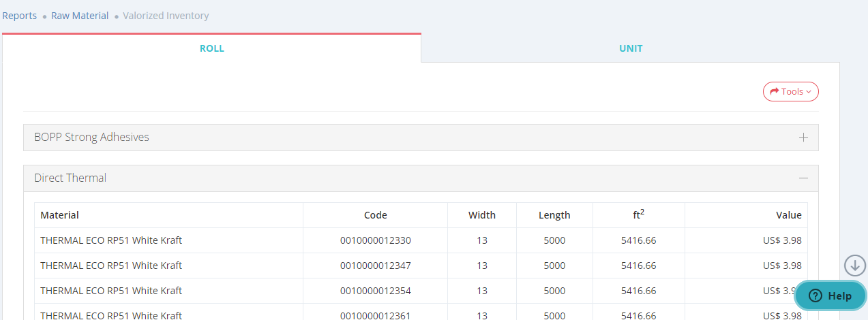Viewport: 868px width, 320px height.
Task: Click the red arrow icon in Tools
Action: point(774,91)
